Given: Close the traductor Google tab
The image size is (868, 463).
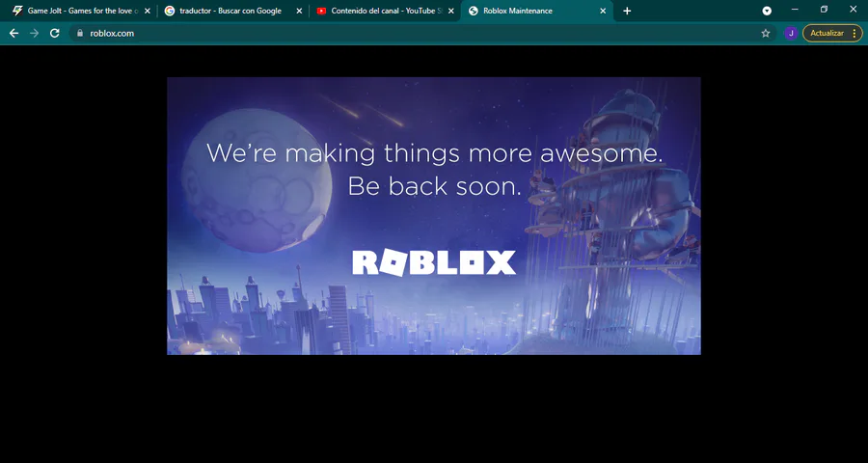Looking at the screenshot, I should point(299,11).
